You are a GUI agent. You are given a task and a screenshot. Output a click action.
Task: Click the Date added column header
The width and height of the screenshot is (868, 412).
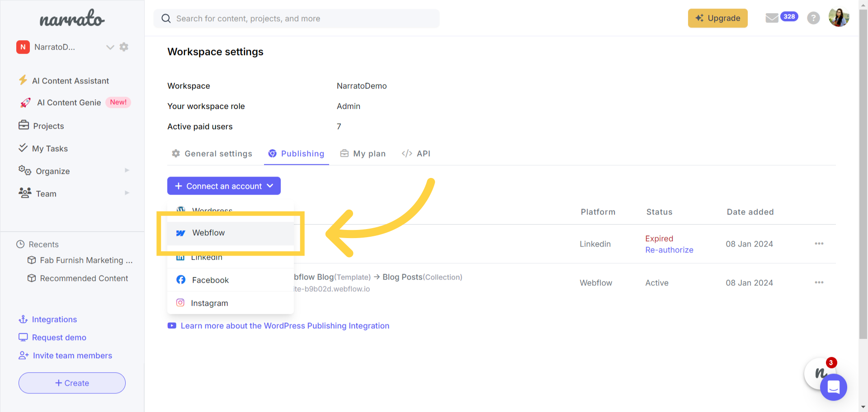coord(750,212)
